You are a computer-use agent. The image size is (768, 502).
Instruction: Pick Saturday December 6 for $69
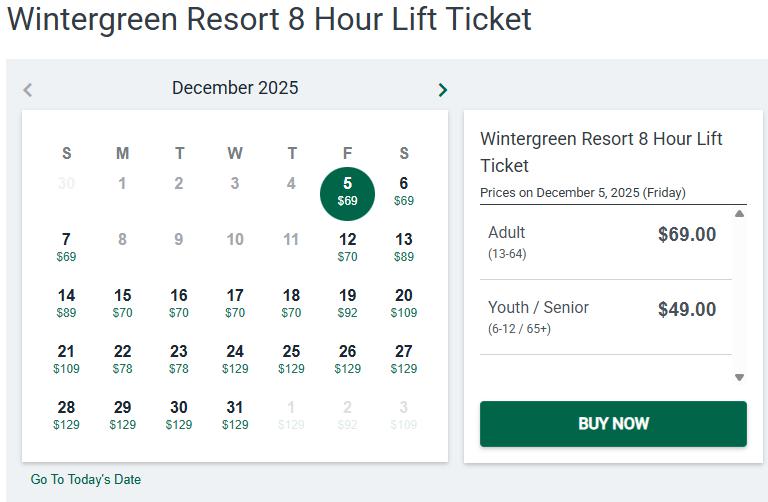coord(404,191)
